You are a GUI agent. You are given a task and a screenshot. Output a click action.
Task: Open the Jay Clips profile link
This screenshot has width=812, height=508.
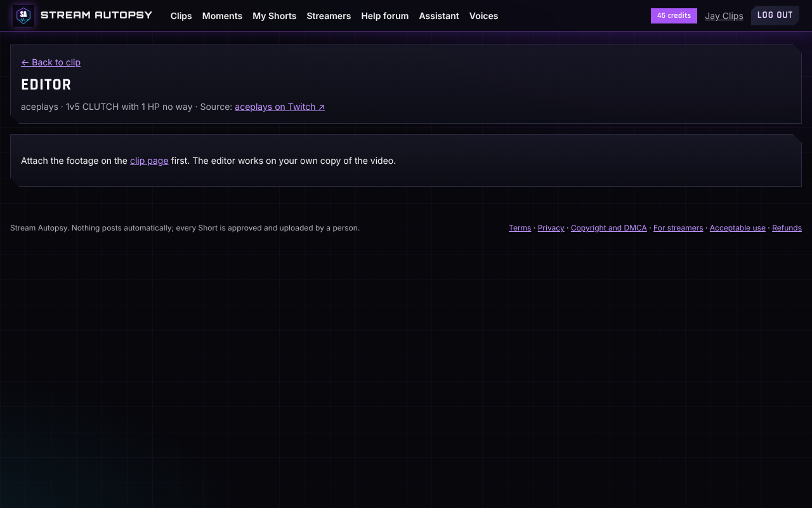(x=724, y=16)
